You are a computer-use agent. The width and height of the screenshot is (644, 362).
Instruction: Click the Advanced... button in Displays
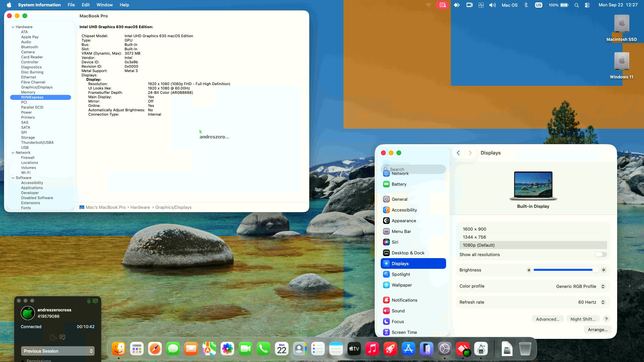547,319
